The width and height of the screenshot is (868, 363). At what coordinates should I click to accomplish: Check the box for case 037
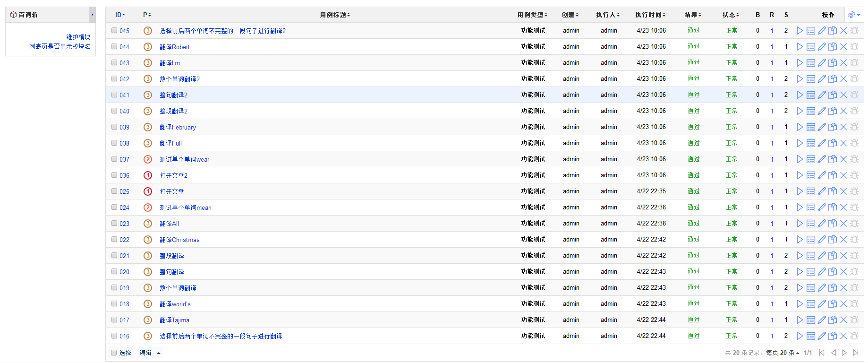pos(114,159)
